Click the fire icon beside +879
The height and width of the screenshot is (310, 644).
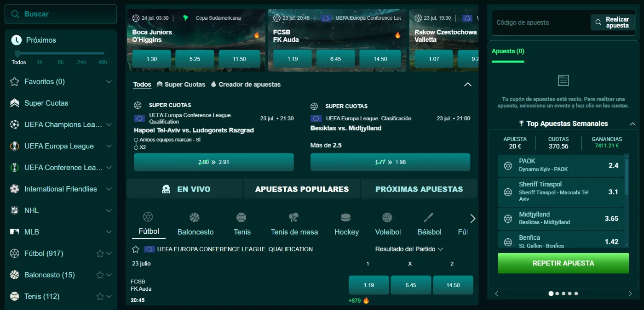point(366,301)
